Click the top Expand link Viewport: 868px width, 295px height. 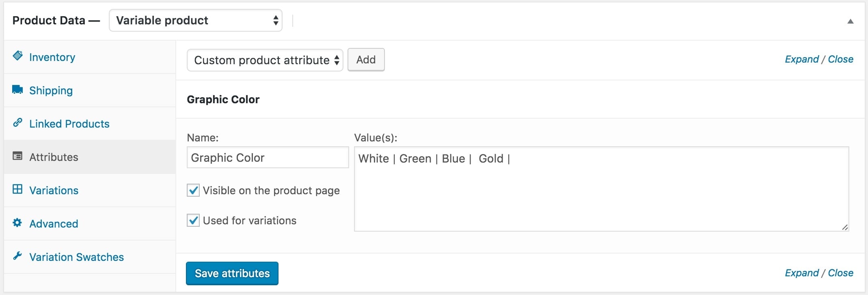pos(801,59)
